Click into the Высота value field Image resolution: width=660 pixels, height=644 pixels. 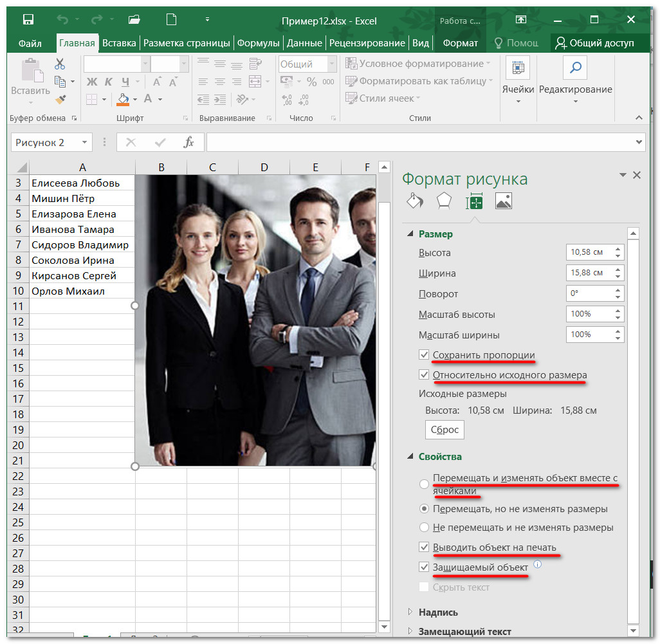(589, 252)
